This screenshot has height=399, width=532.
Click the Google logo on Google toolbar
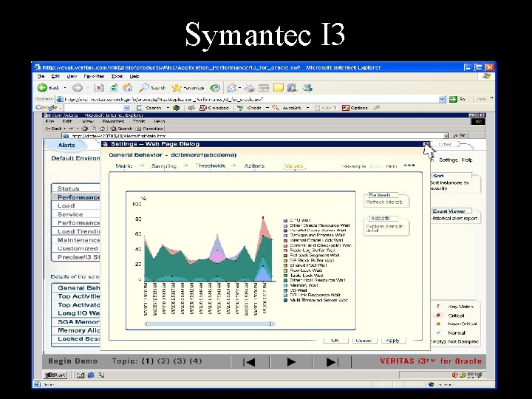point(46,108)
